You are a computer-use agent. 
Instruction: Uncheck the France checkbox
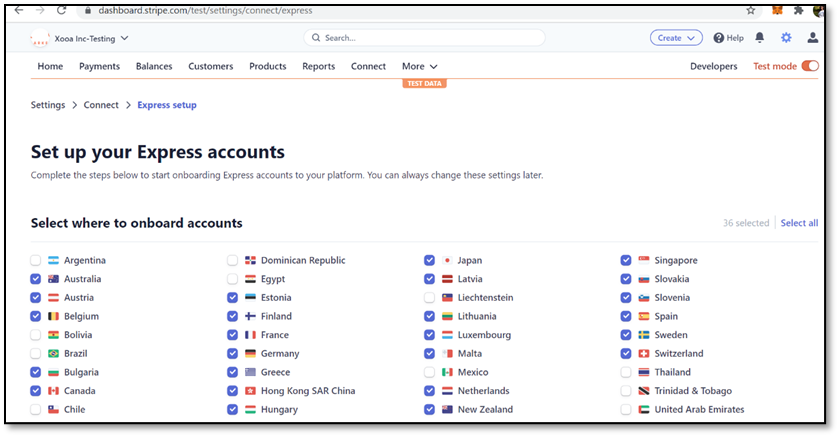pyautogui.click(x=232, y=335)
